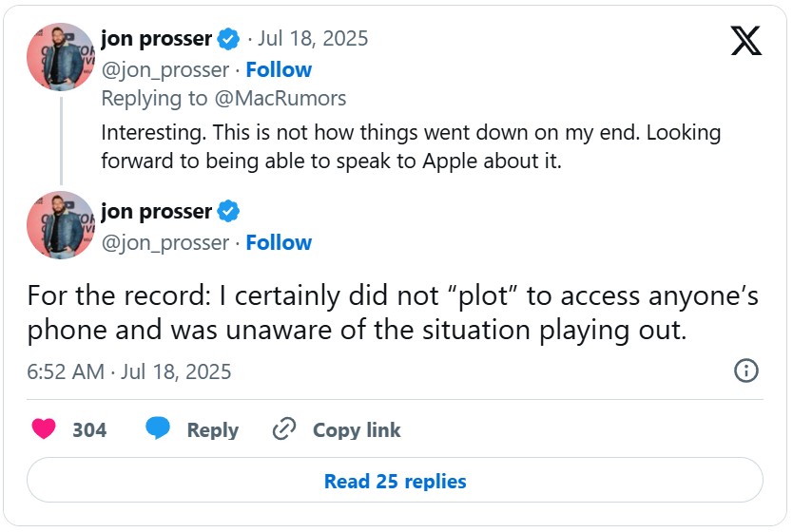This screenshot has width=793, height=532.
Task: Click the blue reply bubble icon
Action: (x=158, y=429)
